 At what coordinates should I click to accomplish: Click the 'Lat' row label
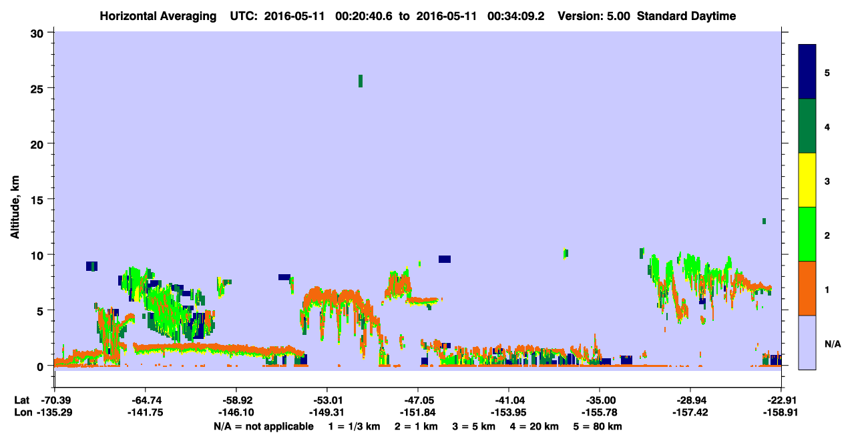pos(21,400)
